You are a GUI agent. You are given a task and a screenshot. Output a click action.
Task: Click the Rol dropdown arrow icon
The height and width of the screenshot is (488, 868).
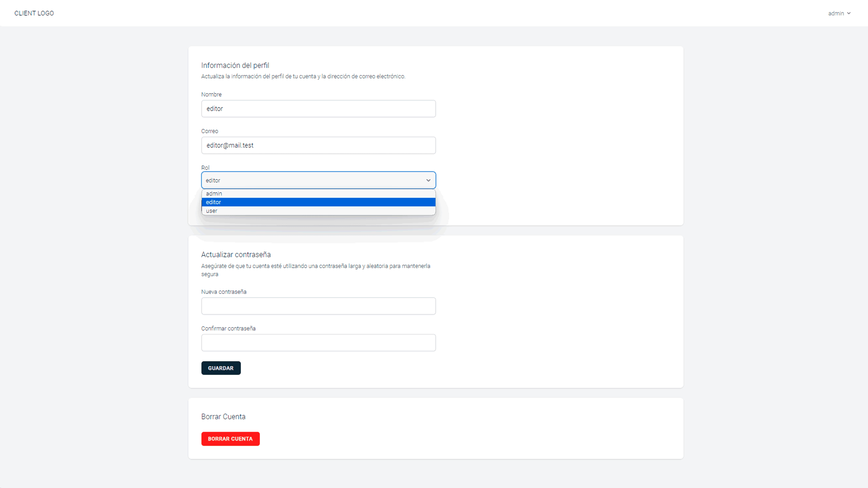click(428, 180)
